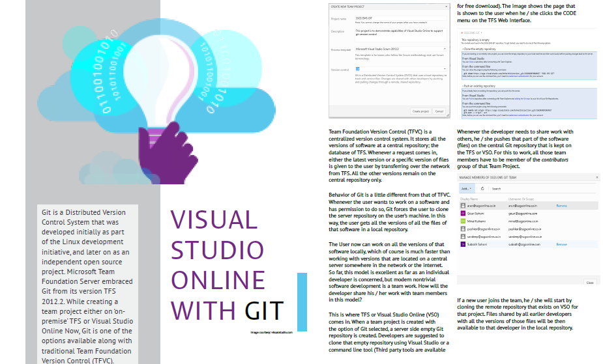Screen dimensions: 603x364
Task: Click the Gouri Sohoni name text
Action: click(x=476, y=214)
